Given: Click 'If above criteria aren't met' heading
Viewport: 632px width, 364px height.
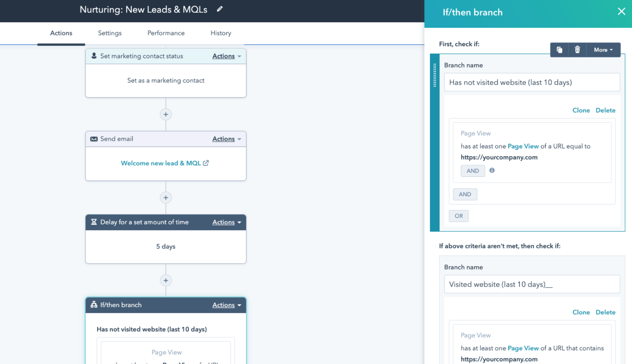Looking at the screenshot, I should (499, 246).
